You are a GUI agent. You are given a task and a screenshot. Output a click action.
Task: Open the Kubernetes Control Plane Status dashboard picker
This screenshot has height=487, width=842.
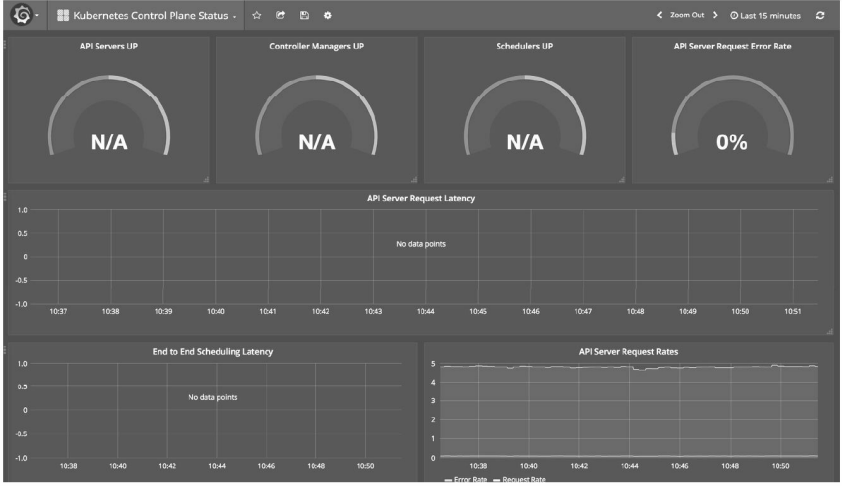[146, 16]
